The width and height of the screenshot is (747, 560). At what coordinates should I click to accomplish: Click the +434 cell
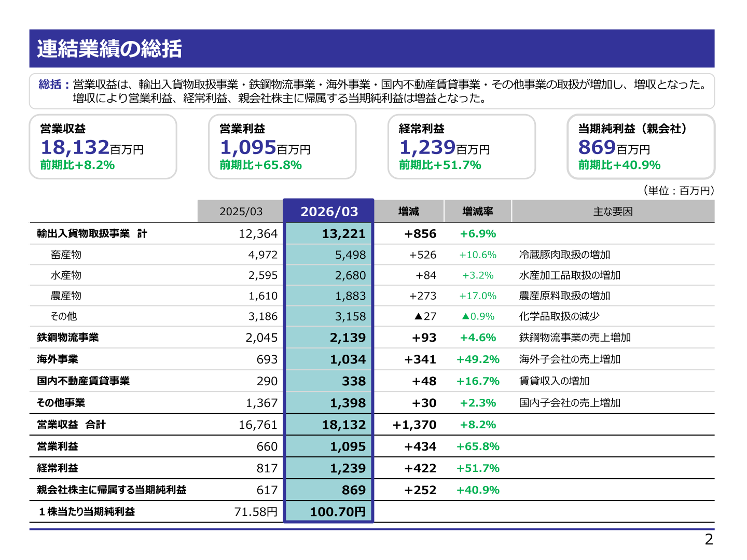click(x=420, y=446)
